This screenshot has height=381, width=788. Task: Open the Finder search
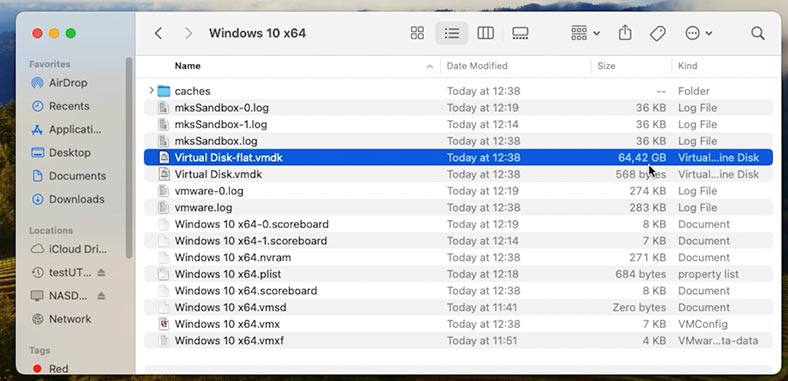pos(758,34)
